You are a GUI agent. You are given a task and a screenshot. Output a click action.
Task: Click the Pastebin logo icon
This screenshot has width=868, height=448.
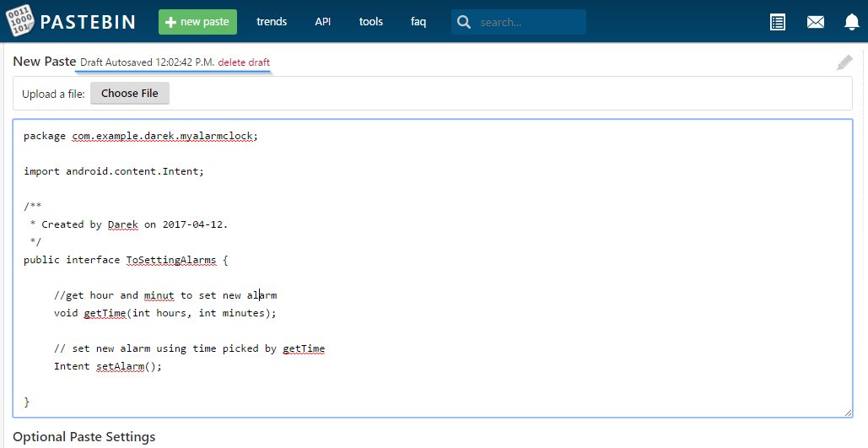(20, 20)
